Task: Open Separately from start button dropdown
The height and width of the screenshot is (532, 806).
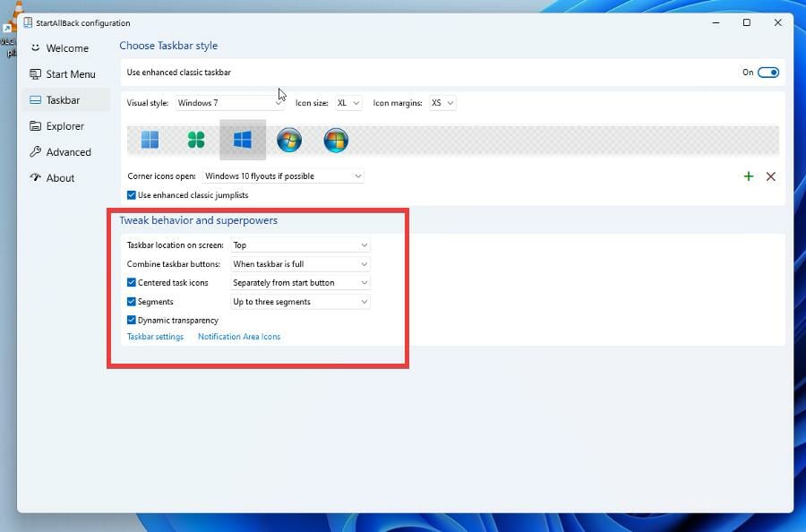Action: [x=300, y=283]
